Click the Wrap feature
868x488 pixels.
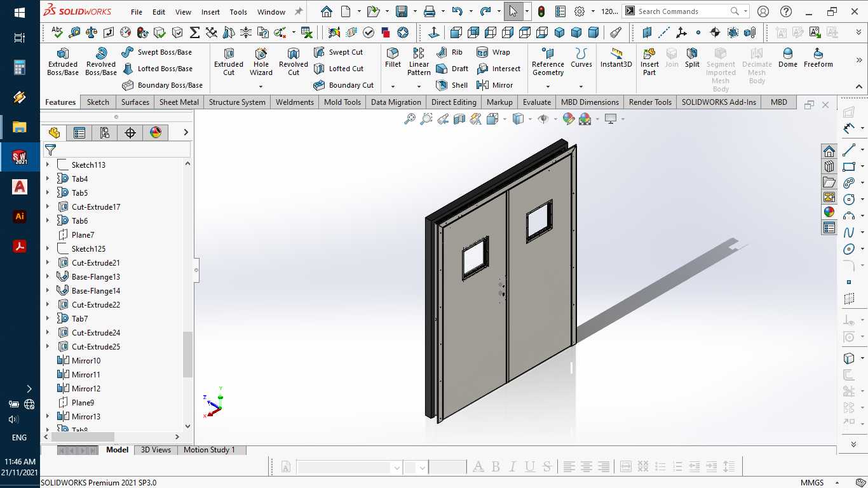tap(493, 52)
